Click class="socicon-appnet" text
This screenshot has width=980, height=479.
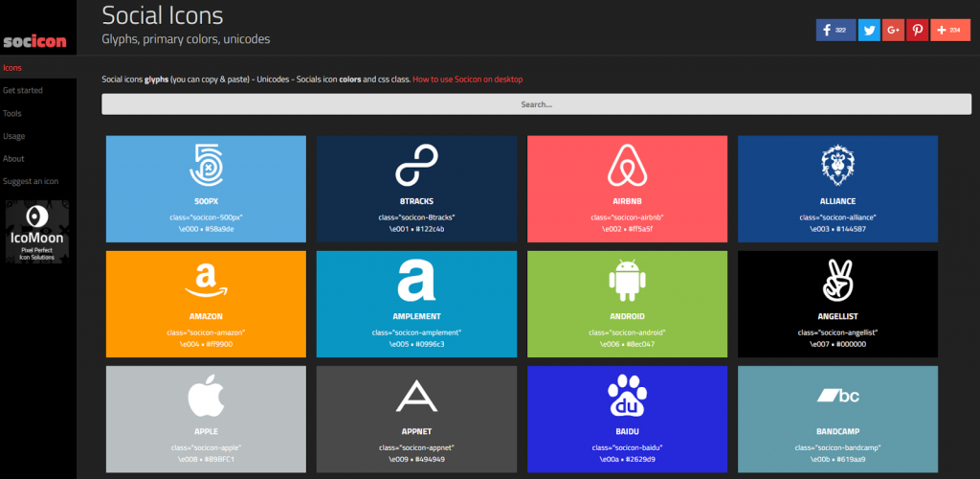(x=417, y=447)
